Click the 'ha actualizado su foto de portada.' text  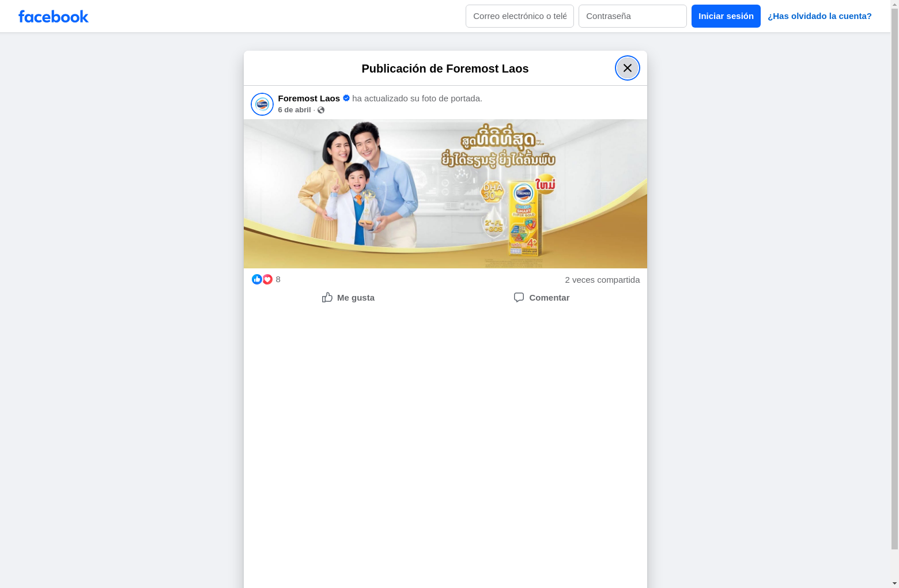click(x=417, y=98)
